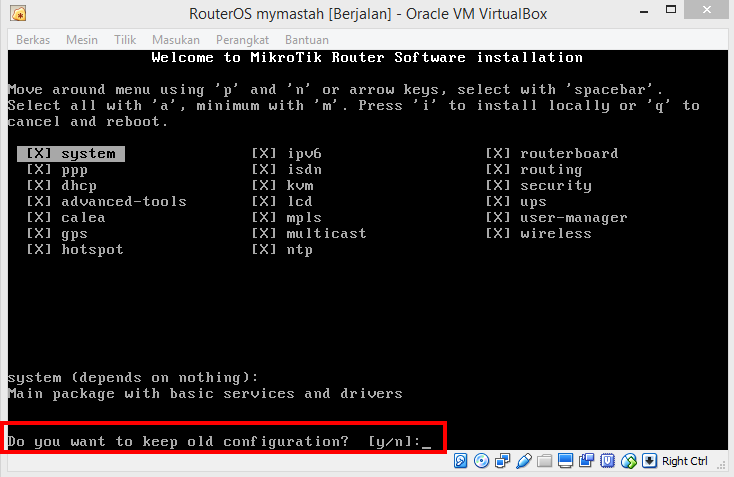Toggle the advanced-tools package checkbox
The image size is (734, 477).
(38, 201)
